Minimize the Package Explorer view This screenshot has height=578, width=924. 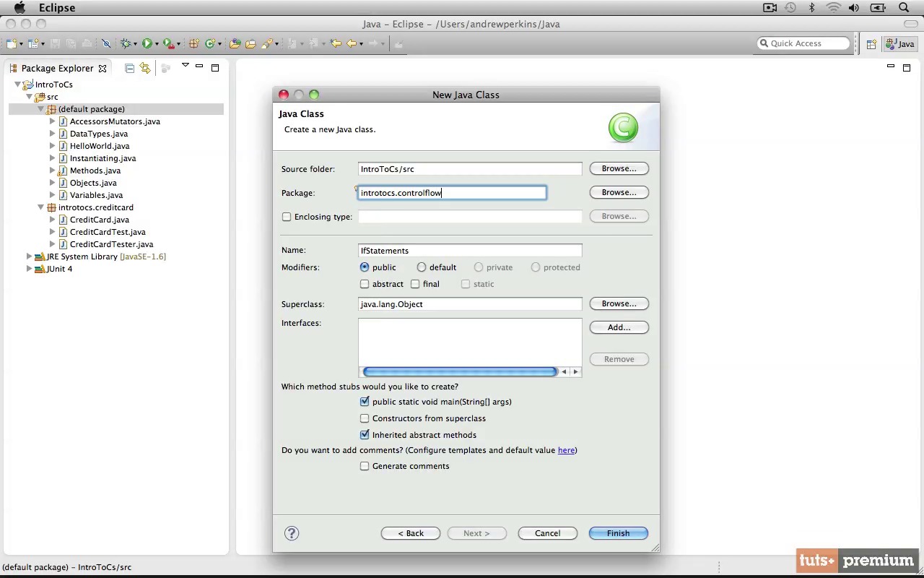coord(199,67)
